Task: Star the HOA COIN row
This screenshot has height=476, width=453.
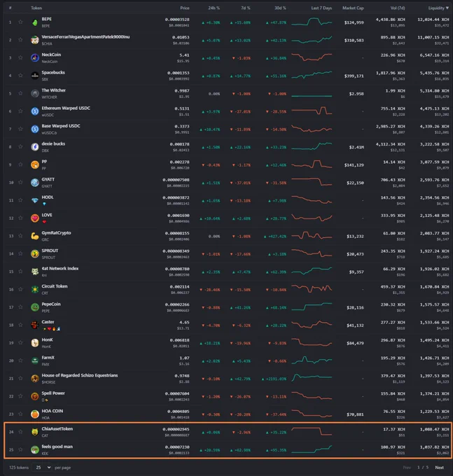Action: click(x=20, y=414)
